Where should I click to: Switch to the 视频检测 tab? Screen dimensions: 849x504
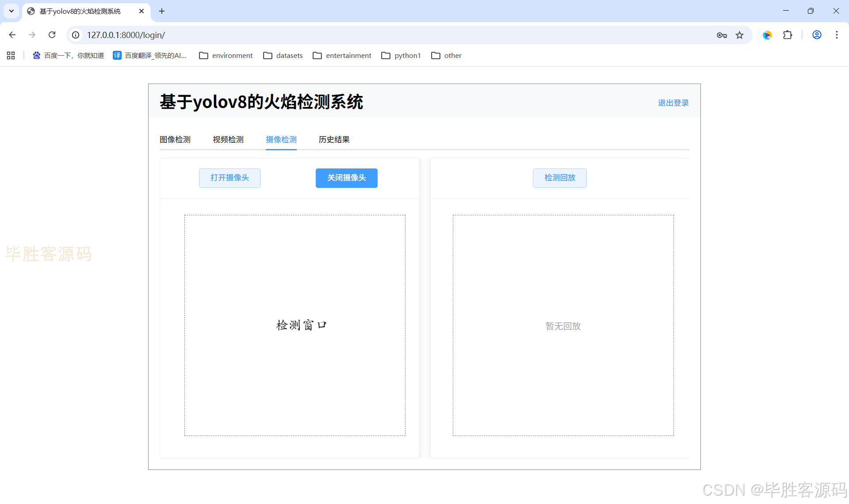click(x=228, y=140)
